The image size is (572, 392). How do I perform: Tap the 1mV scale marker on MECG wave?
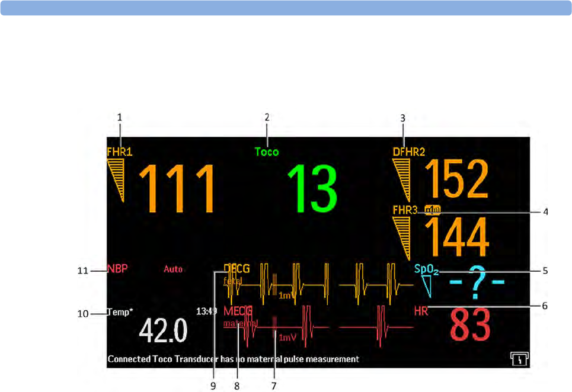click(287, 338)
